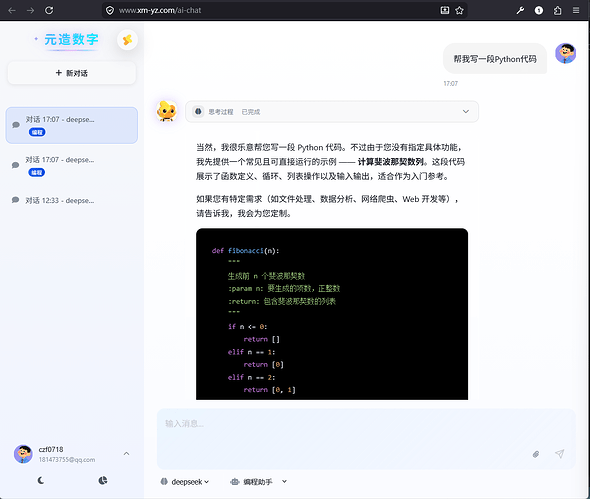Focus the 输入消息 message input box
This screenshot has width=590, height=499.
366,439
